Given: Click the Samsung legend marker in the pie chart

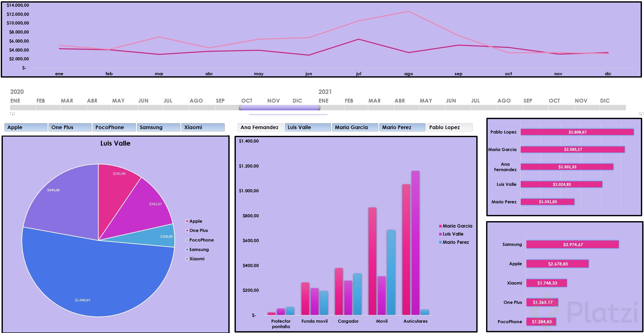Looking at the screenshot, I should click(187, 249).
